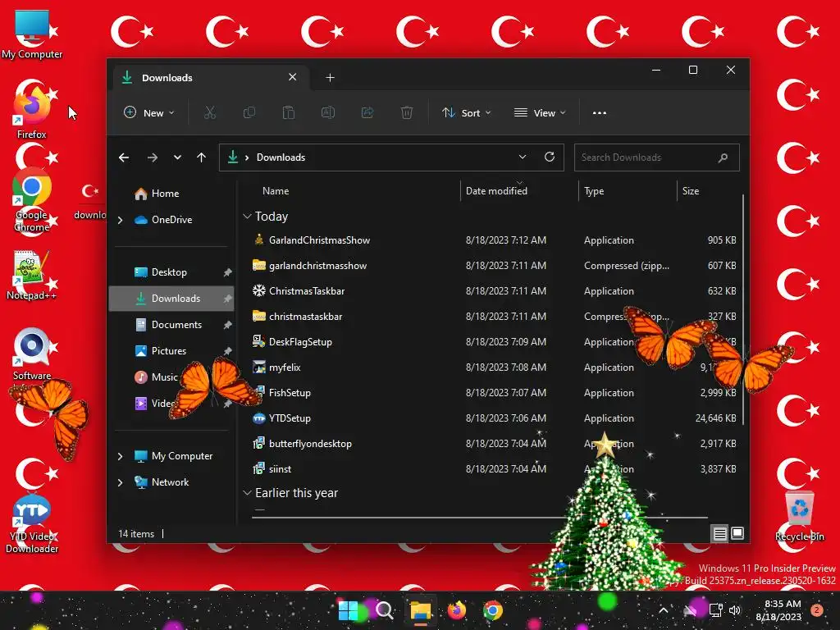The image size is (840, 630).
Task: Sort by the Type column header
Action: coord(594,190)
